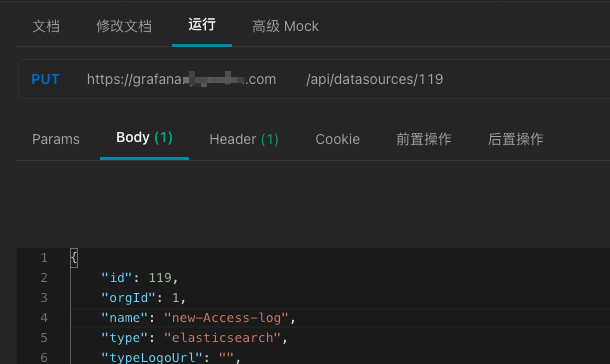The height and width of the screenshot is (364, 610).
Task: Open the PUT method dropdown
Action: [x=46, y=79]
